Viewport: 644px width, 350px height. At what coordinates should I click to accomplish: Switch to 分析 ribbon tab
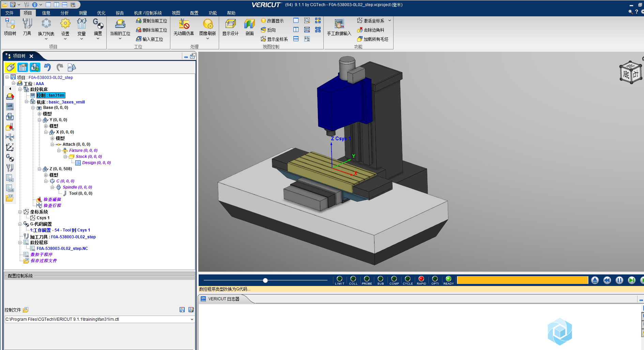pyautogui.click(x=64, y=13)
